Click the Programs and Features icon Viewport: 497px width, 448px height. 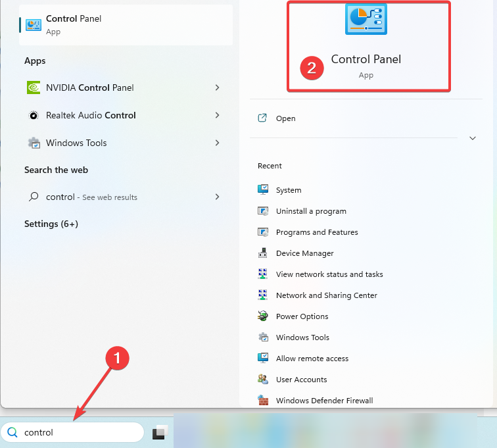click(x=263, y=232)
